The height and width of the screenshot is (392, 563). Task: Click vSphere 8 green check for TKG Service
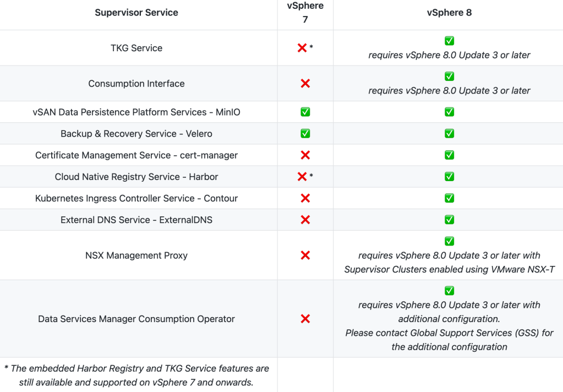coord(449,41)
